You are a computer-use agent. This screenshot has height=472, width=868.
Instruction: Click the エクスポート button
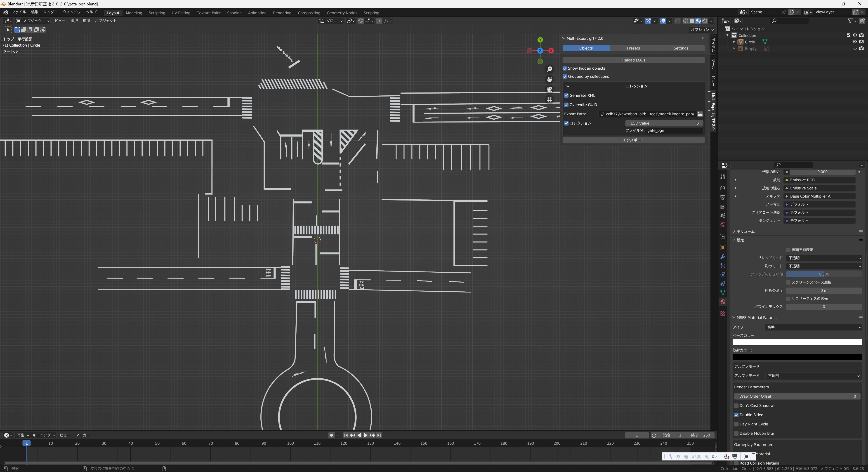point(633,140)
